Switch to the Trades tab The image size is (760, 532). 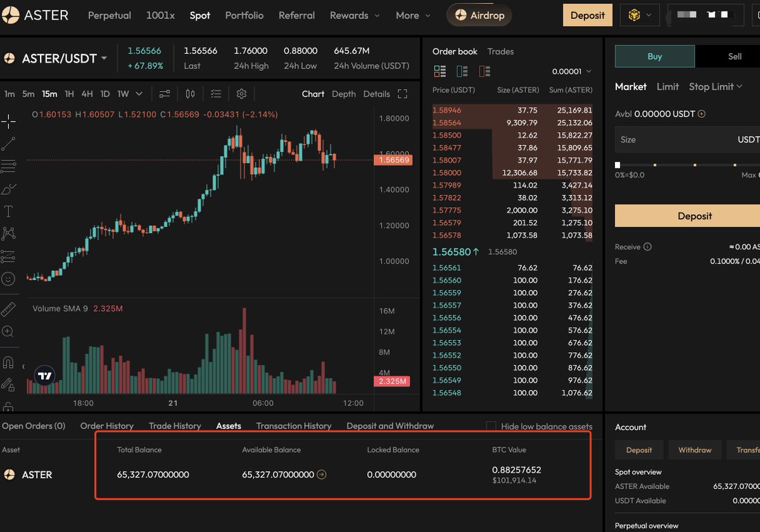coord(501,51)
